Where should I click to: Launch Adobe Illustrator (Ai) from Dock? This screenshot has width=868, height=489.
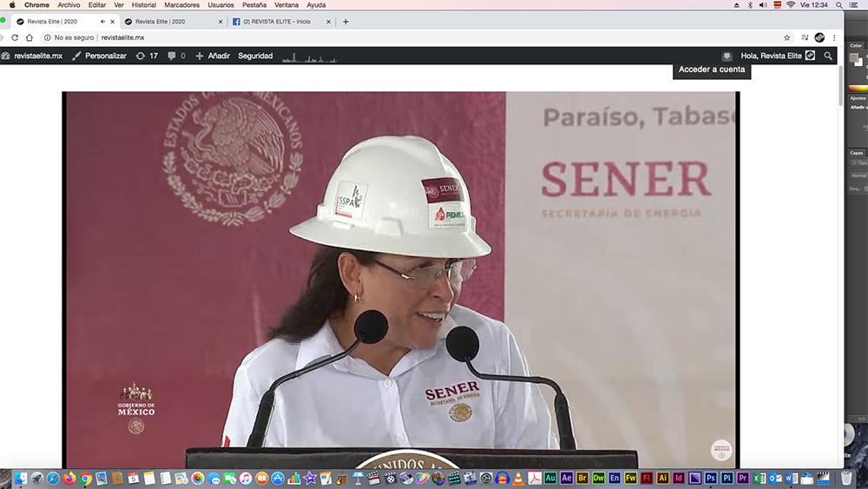[662, 478]
